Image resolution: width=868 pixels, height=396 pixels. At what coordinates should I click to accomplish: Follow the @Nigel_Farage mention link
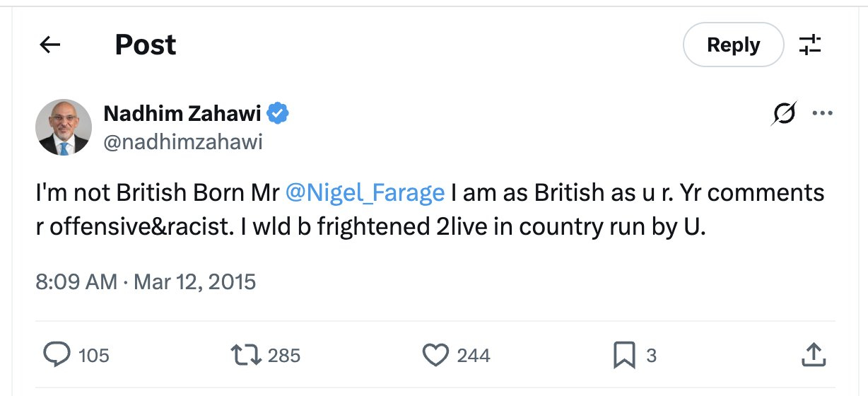point(365,192)
